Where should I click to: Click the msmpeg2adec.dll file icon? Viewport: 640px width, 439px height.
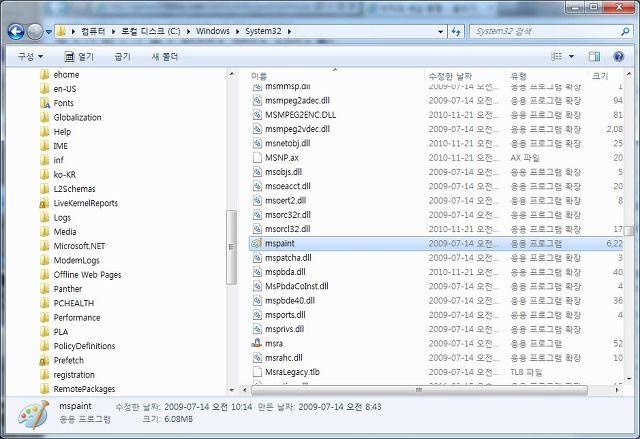257,100
